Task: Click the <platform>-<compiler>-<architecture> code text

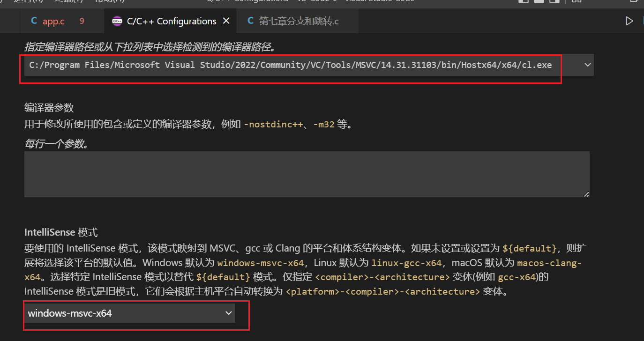Action: (383, 291)
